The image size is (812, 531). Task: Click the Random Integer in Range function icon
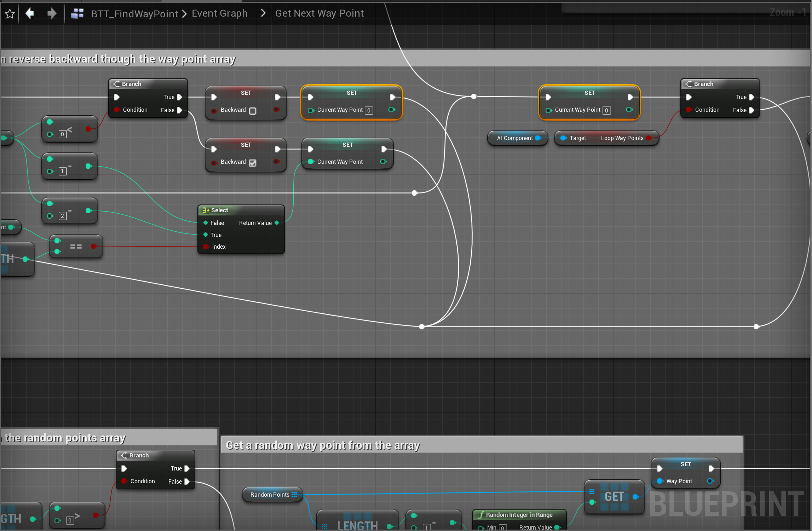(x=481, y=515)
